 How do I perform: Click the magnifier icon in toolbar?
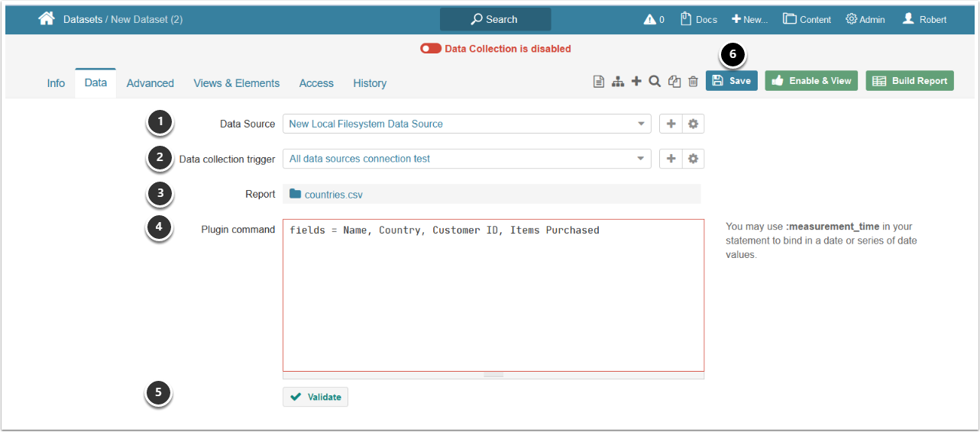point(655,81)
